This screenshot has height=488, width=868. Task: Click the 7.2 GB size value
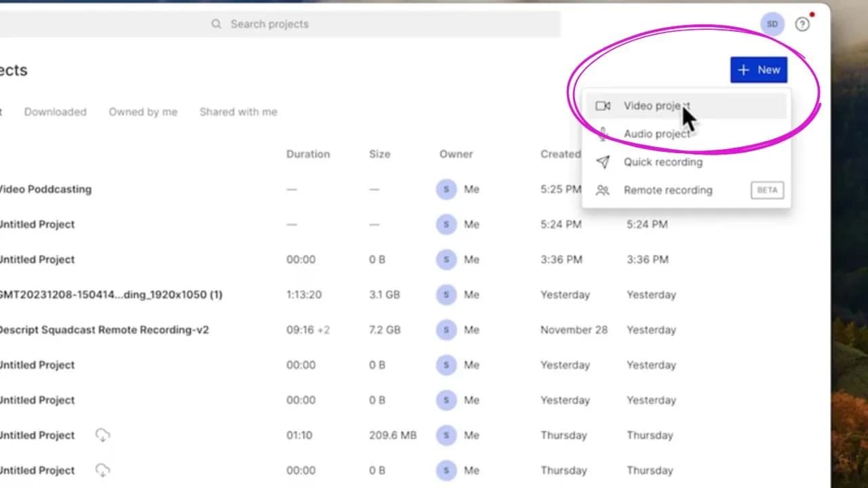[384, 330]
